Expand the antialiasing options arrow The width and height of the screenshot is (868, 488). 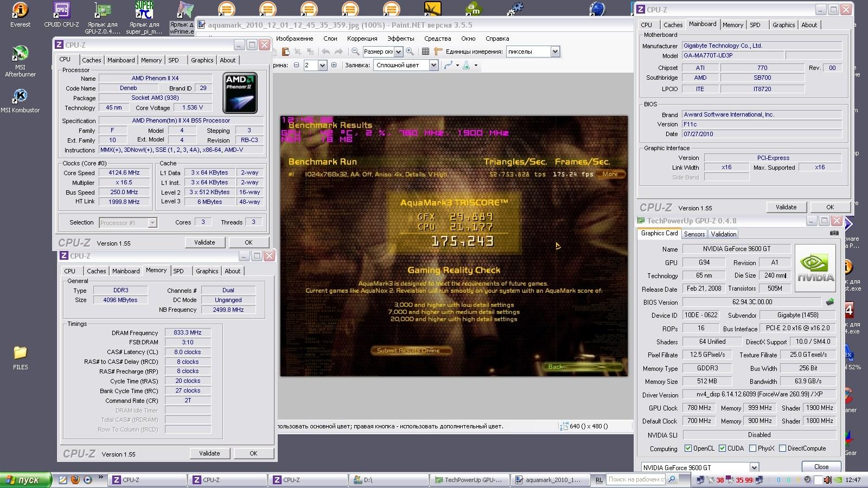457,65
